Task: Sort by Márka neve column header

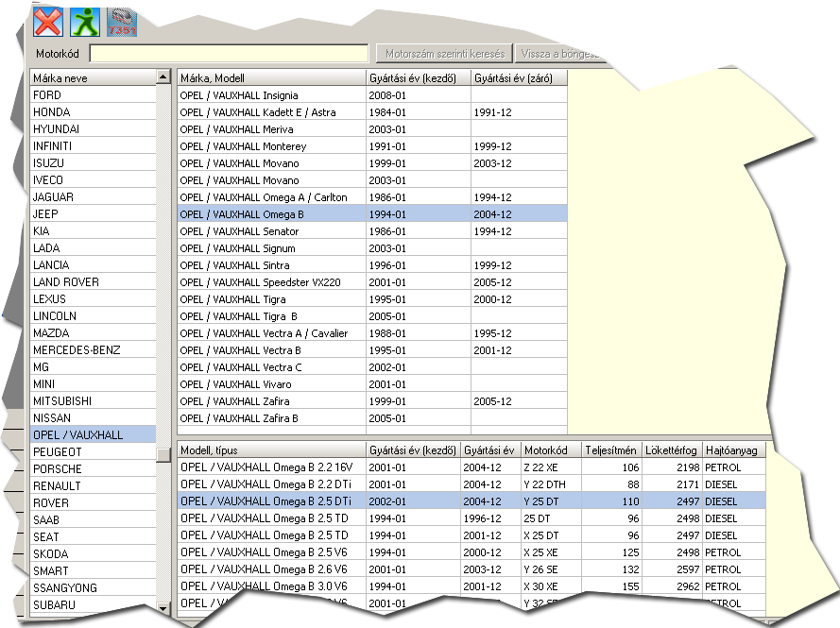Action: pyautogui.click(x=93, y=78)
